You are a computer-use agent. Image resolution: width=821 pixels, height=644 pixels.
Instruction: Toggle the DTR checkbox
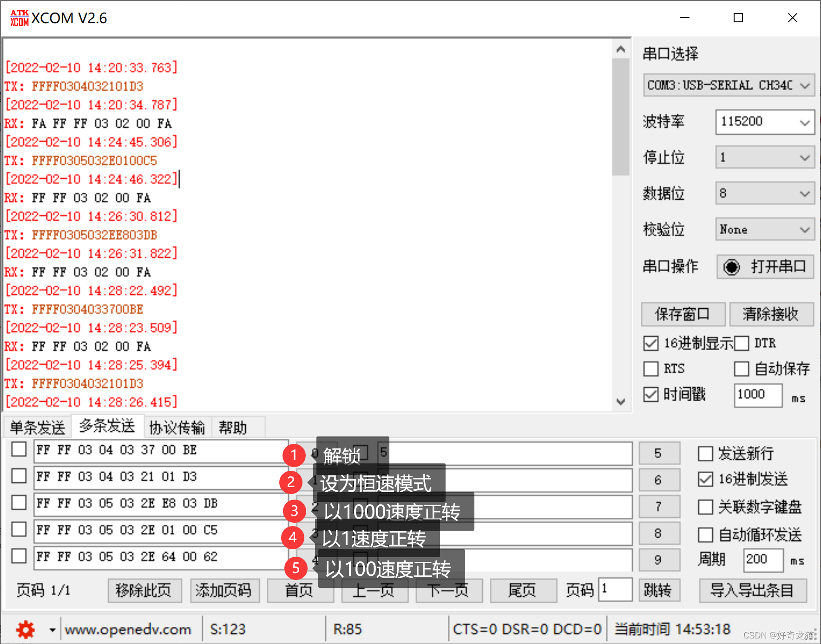click(x=742, y=344)
